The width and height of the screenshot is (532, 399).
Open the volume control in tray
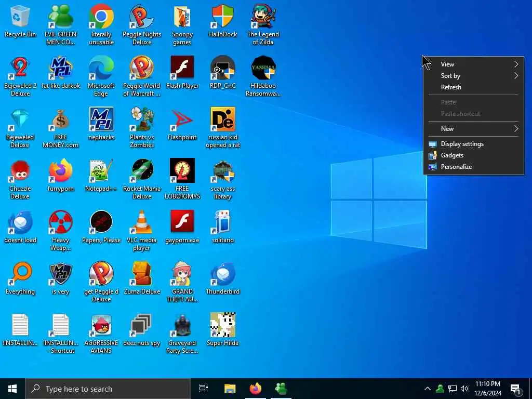[464, 389]
